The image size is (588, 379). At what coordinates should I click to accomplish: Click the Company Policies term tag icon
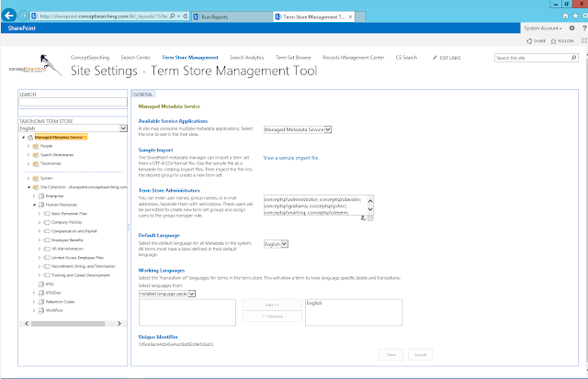47,222
